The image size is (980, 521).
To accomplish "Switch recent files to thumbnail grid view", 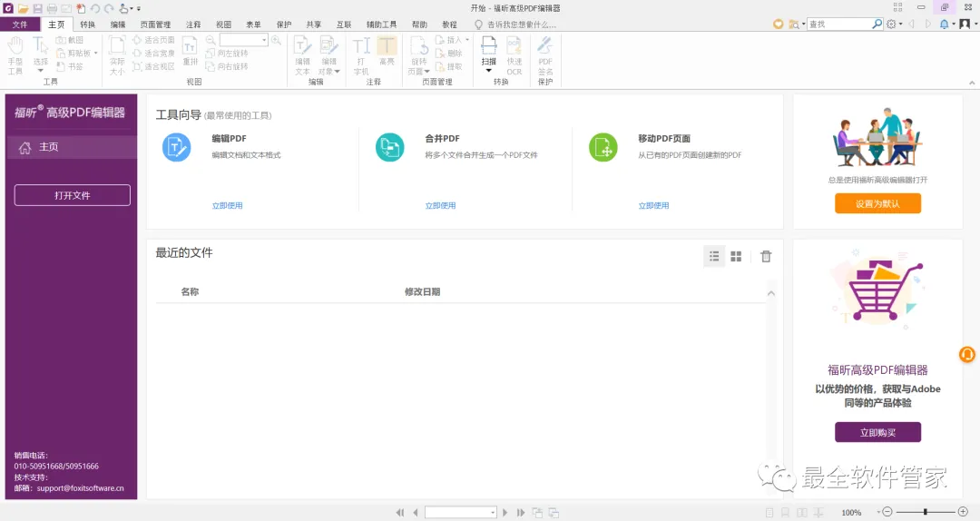I will [736, 257].
